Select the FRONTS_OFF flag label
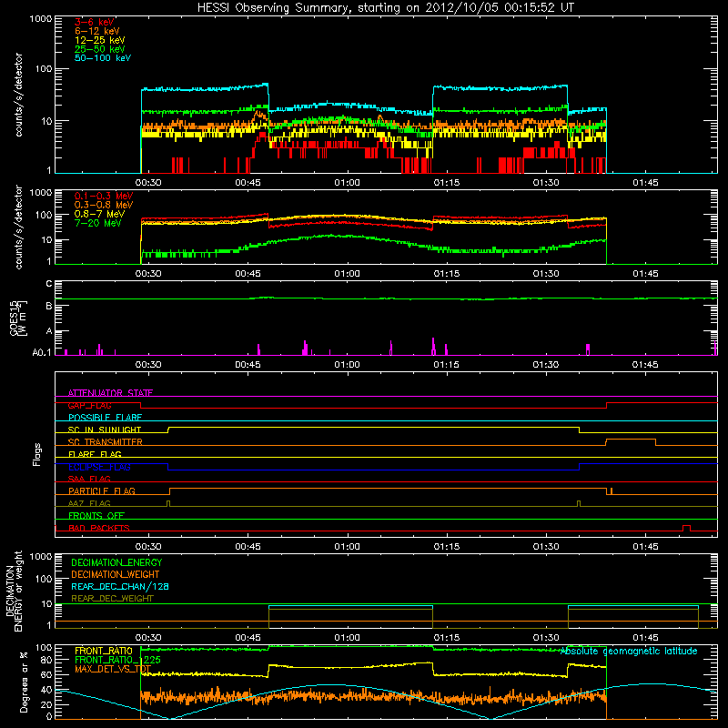Screen dimensions: 728x728 click(96, 516)
